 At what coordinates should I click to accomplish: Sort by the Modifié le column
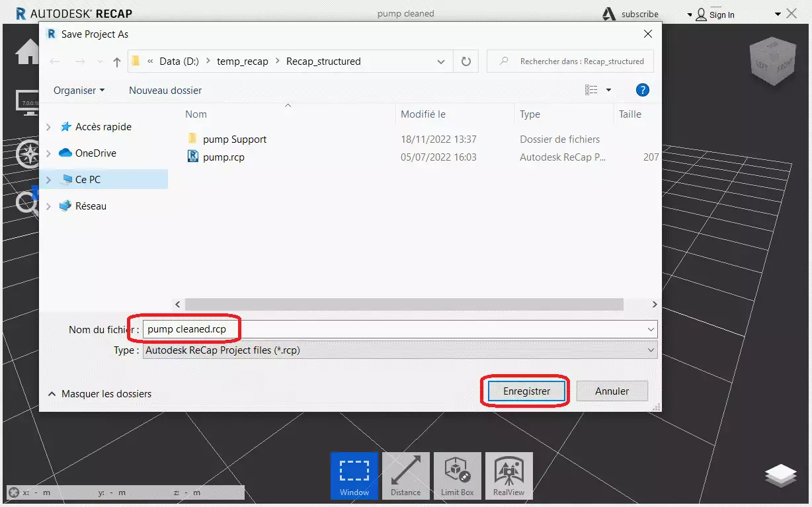[x=423, y=114]
